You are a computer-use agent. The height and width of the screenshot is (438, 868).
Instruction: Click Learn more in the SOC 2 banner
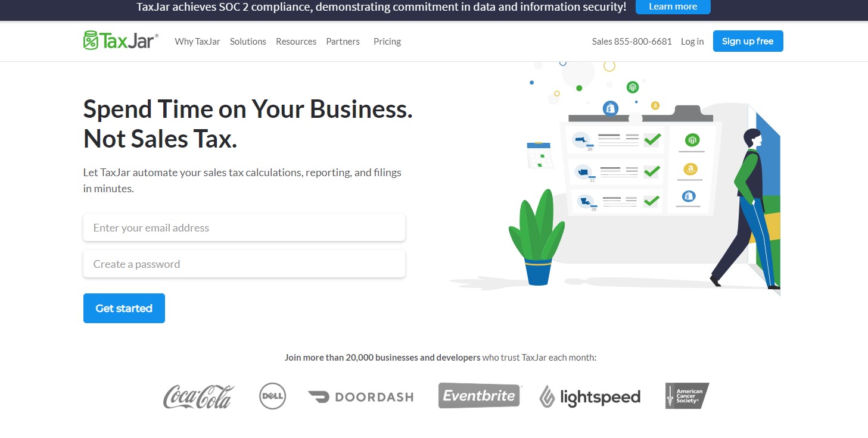(673, 7)
